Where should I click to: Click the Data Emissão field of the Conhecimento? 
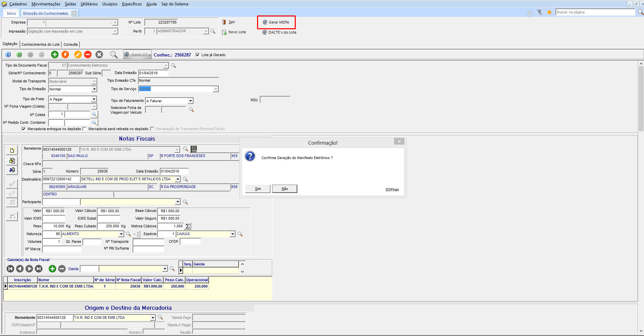tap(153, 73)
